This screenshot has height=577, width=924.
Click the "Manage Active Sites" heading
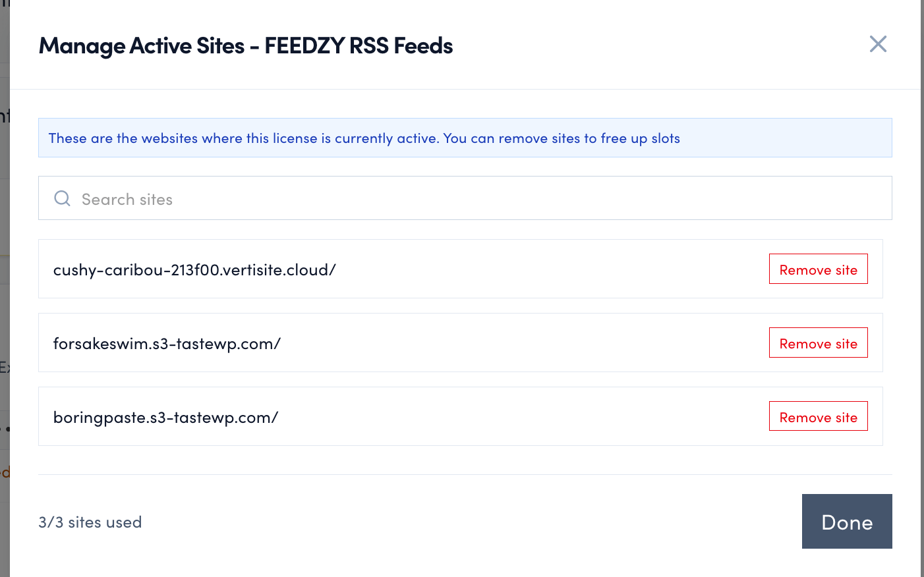click(x=142, y=46)
